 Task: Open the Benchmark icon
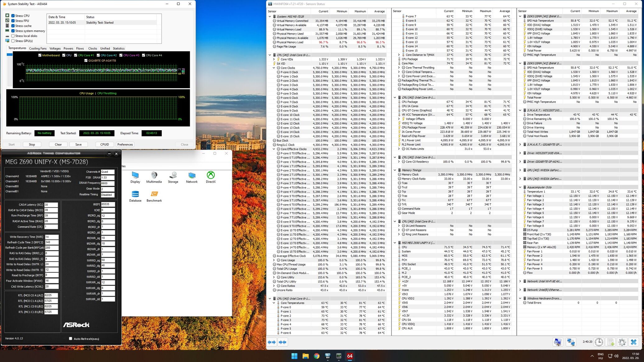(154, 196)
